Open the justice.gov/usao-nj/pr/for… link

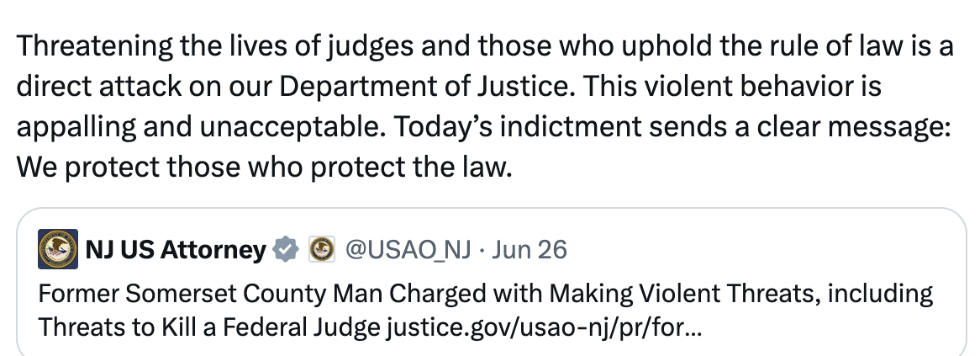(543, 327)
